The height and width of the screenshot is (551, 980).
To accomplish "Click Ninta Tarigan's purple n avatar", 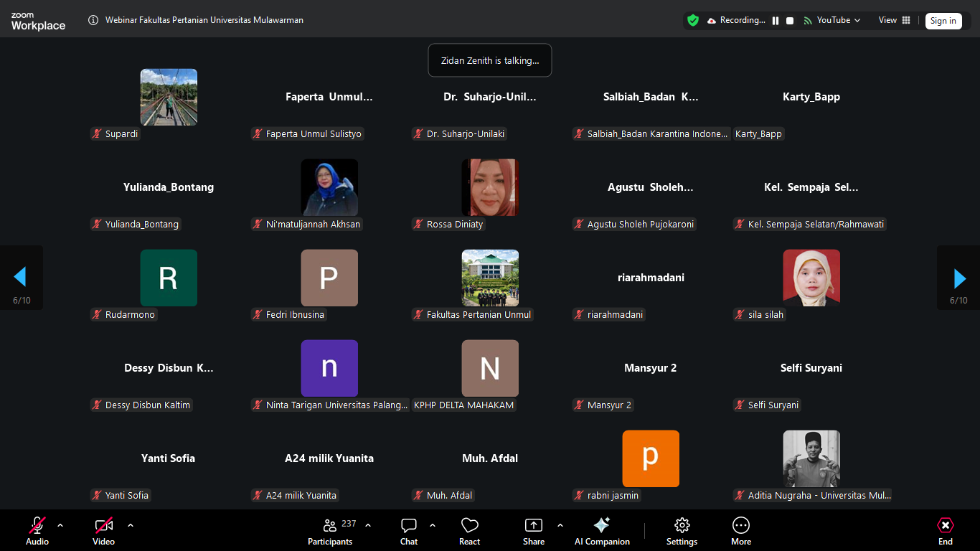I will pos(329,368).
